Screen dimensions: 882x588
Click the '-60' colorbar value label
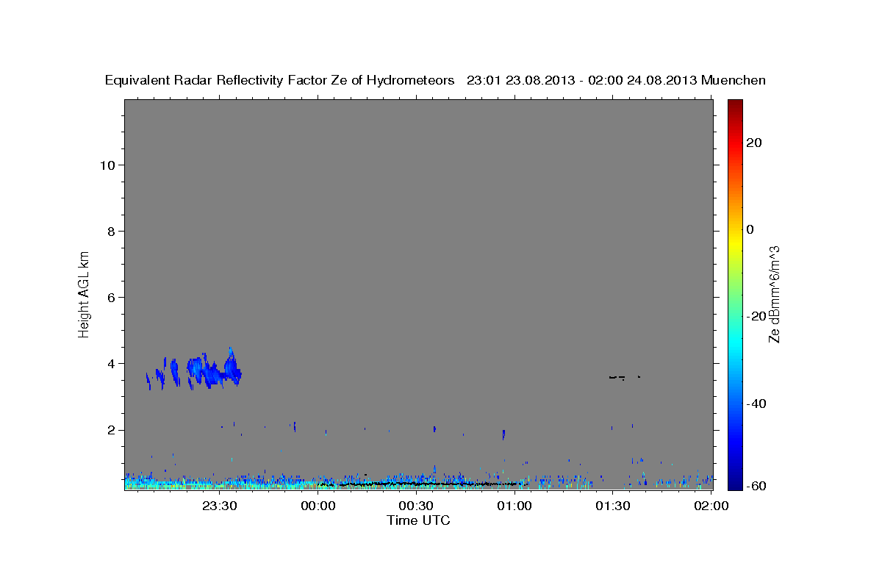click(x=756, y=485)
